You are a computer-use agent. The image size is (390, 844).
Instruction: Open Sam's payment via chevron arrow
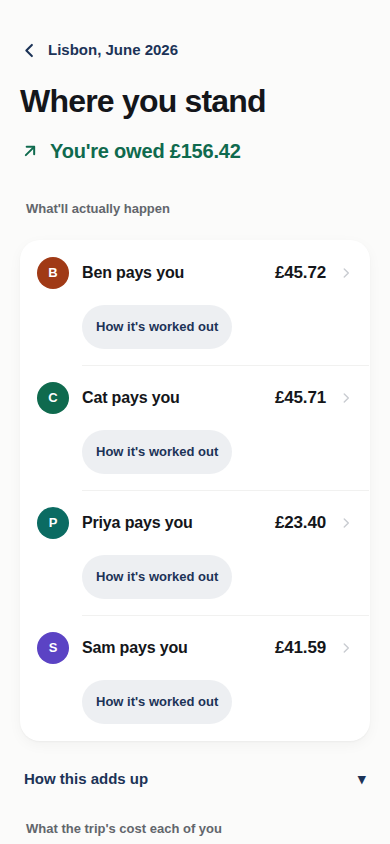(346, 648)
